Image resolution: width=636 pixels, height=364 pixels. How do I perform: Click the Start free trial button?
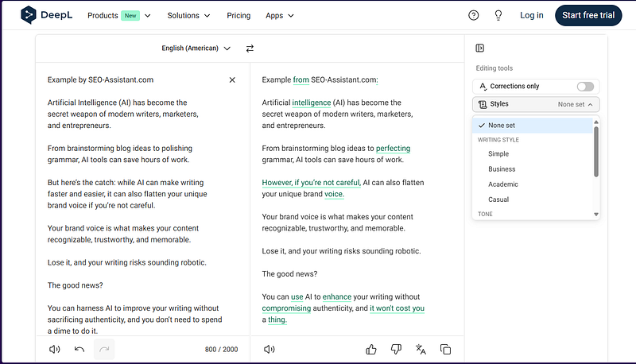[588, 15]
